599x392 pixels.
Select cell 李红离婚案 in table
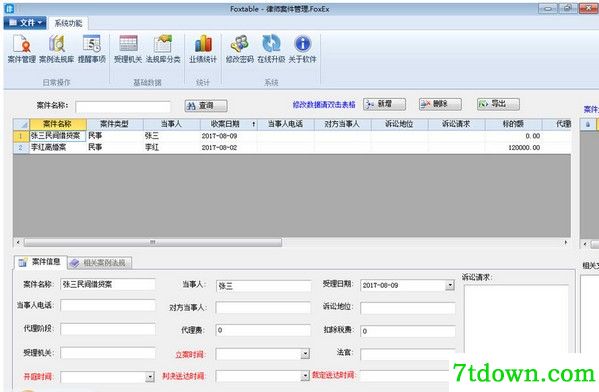click(58, 147)
